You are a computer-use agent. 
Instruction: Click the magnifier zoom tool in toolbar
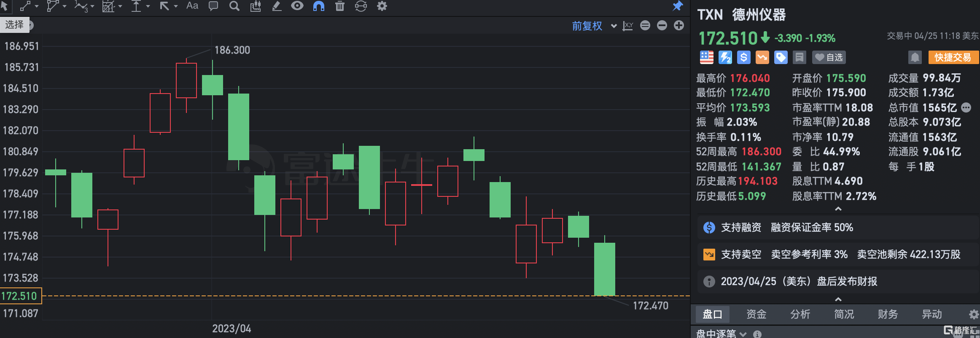pos(234,6)
